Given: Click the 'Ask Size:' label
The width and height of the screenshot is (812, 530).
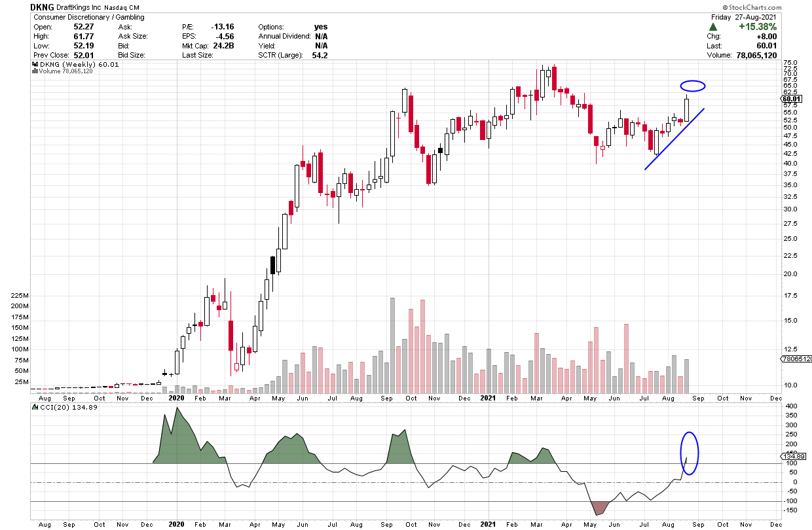Looking at the screenshot, I should pyautogui.click(x=133, y=36).
